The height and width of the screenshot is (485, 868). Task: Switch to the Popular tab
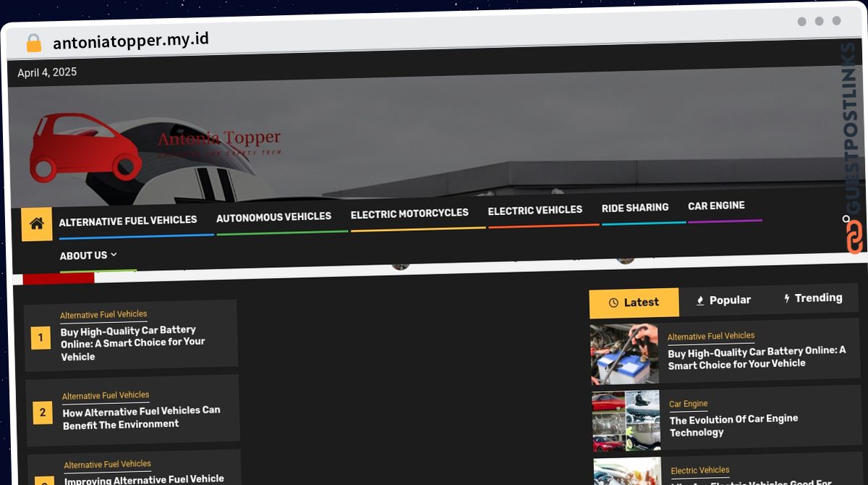pyautogui.click(x=723, y=300)
